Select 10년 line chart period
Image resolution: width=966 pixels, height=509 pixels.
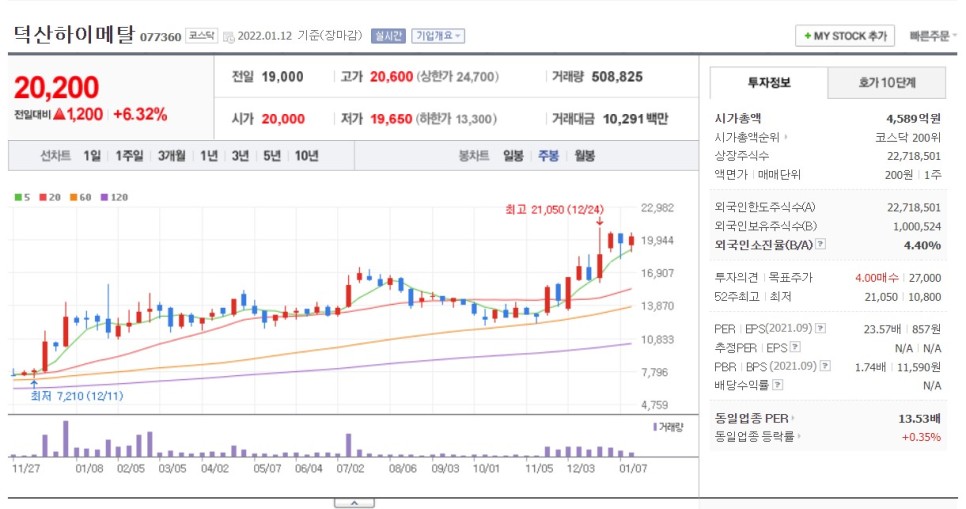pyautogui.click(x=306, y=156)
